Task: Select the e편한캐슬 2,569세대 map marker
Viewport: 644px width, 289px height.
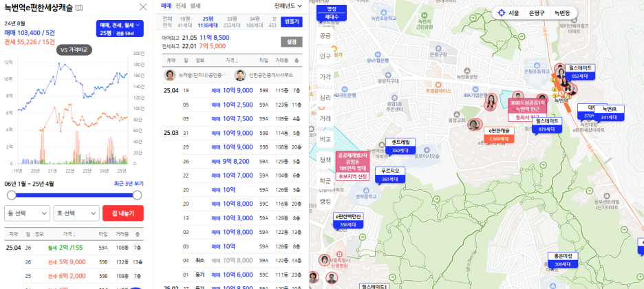Action: pyautogui.click(x=499, y=135)
